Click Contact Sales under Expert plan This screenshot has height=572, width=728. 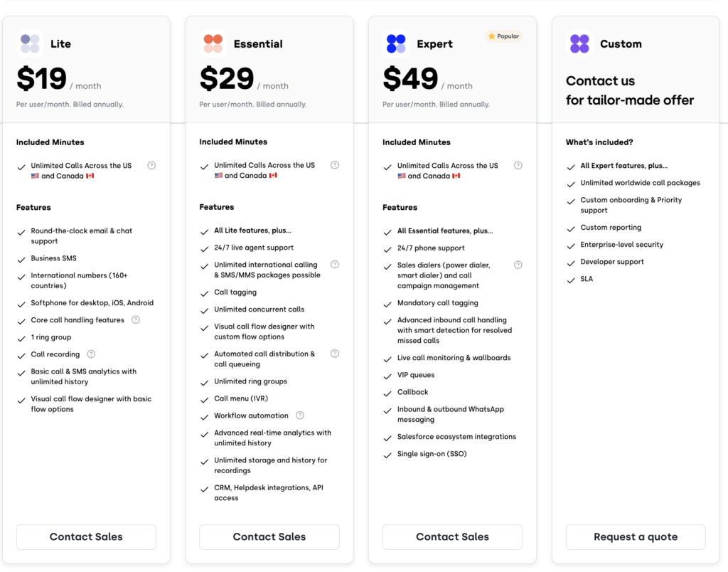pos(452,537)
